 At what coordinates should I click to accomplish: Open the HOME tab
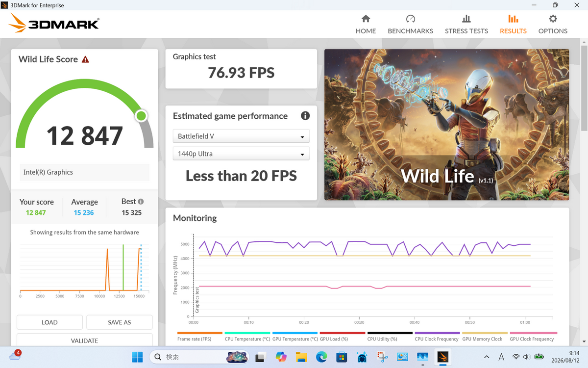366,25
